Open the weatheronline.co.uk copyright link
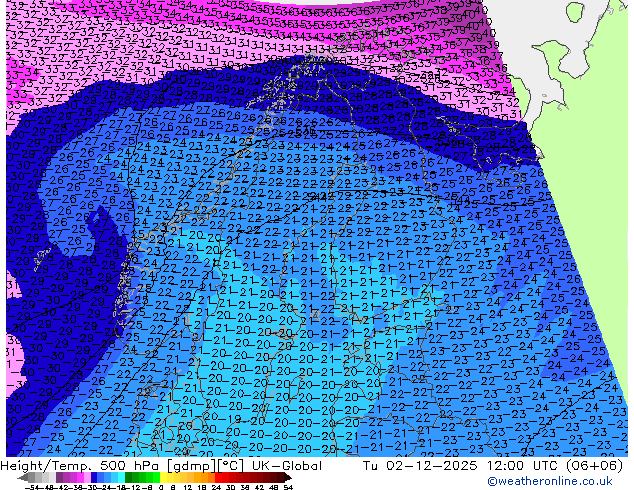The height and width of the screenshot is (490, 634). pos(549,481)
